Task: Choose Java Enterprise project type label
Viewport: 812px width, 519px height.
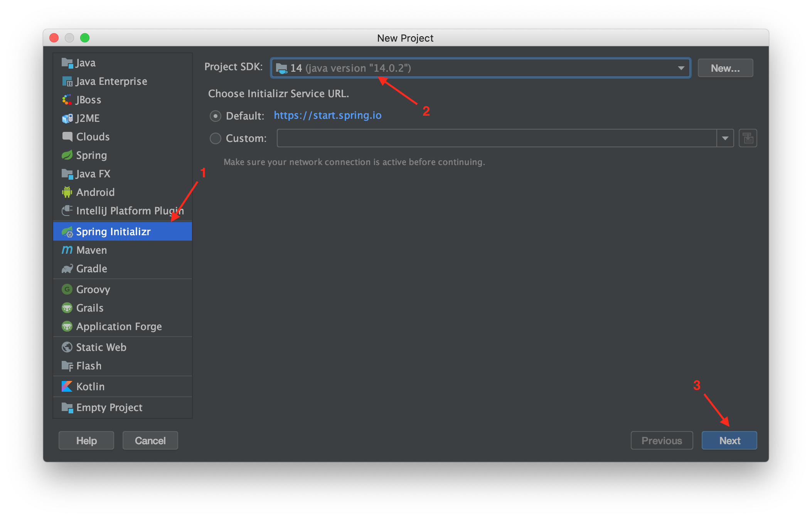Action: click(x=111, y=81)
